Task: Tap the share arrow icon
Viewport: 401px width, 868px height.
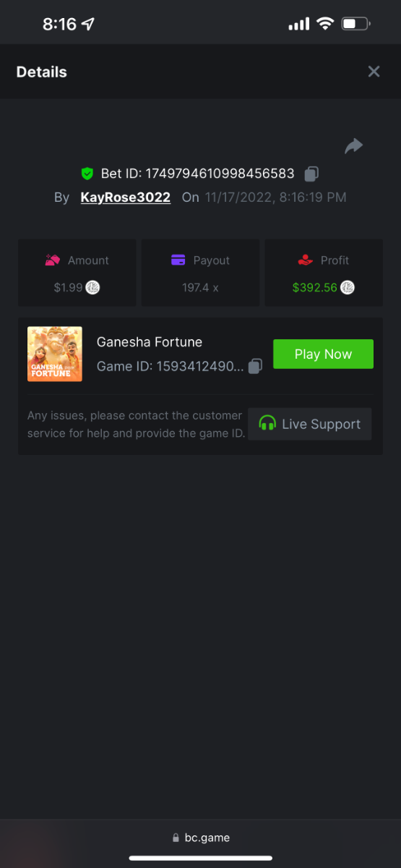Action: pos(353,146)
